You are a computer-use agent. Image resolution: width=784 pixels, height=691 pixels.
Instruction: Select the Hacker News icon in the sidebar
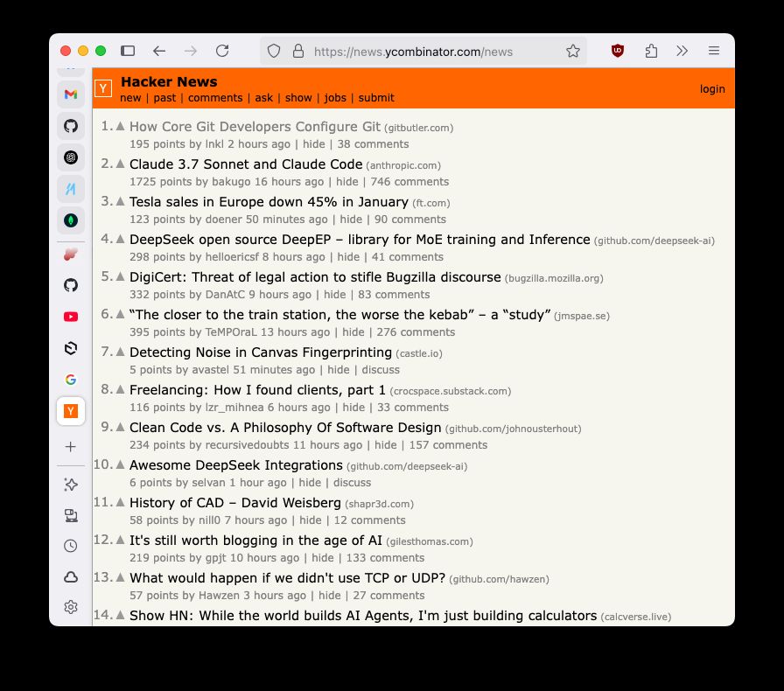(x=70, y=410)
